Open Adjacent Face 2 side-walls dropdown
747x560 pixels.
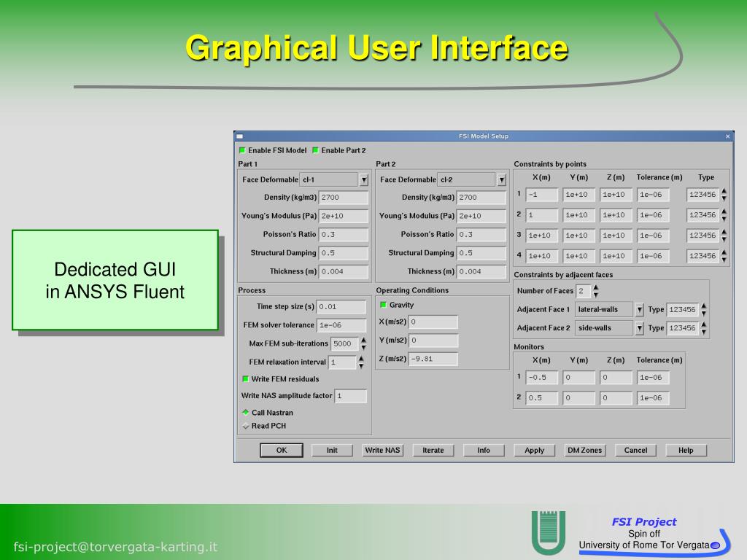(x=640, y=328)
